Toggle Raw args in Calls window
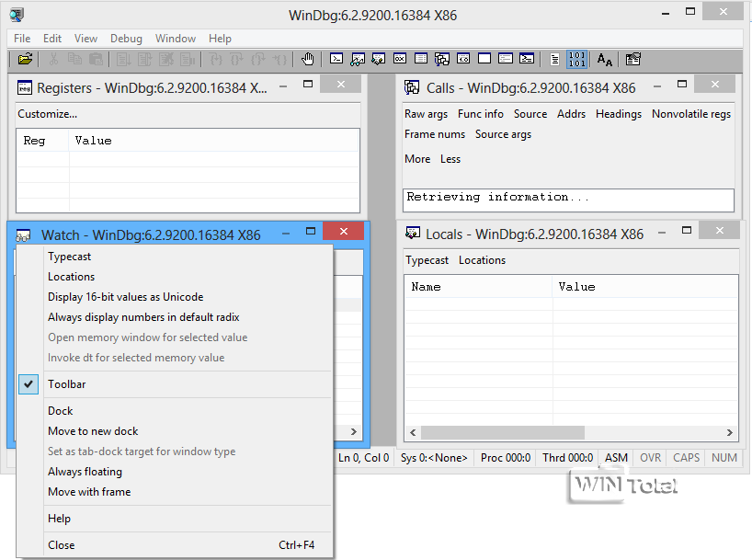The width and height of the screenshot is (752, 560). [426, 114]
